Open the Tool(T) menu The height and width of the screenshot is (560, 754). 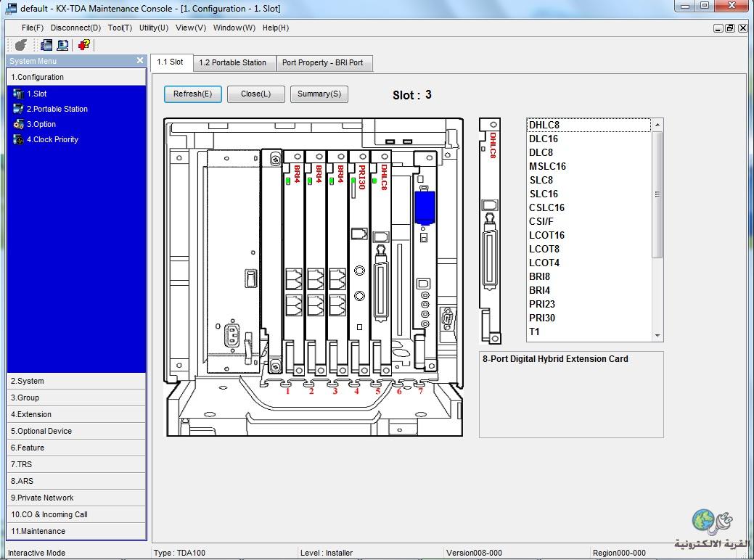pyautogui.click(x=120, y=28)
